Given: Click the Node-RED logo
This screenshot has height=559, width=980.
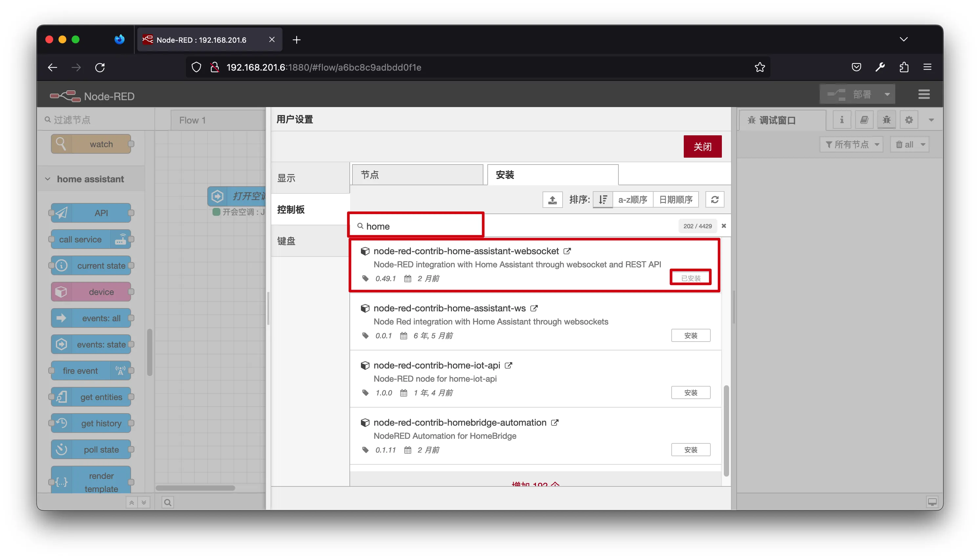Looking at the screenshot, I should (92, 96).
